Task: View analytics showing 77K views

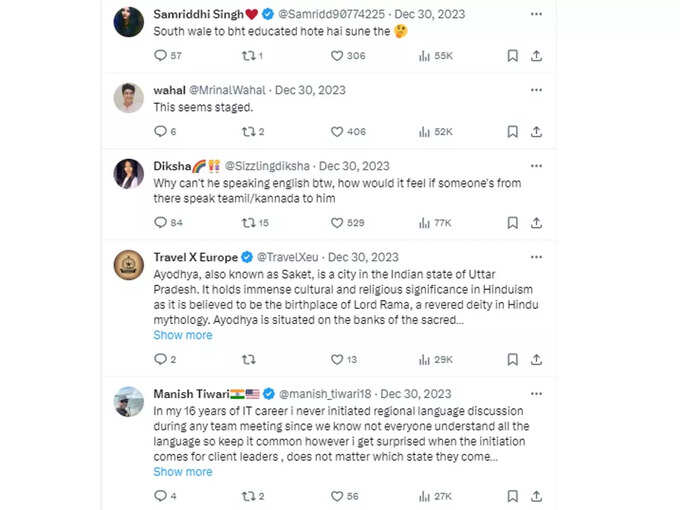Action: (435, 223)
